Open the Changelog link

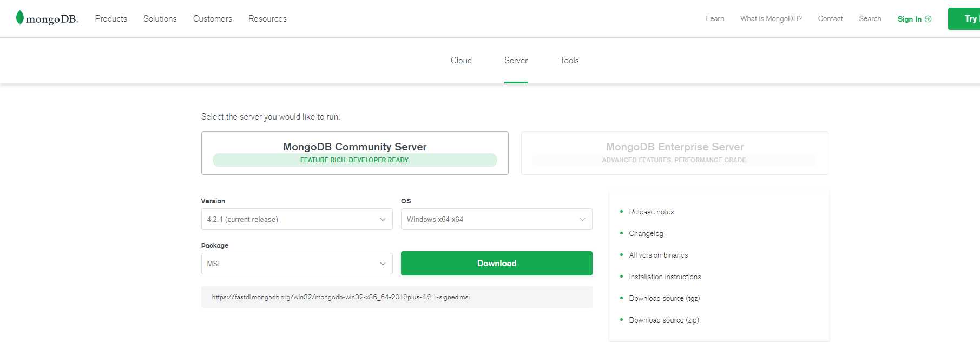[x=646, y=233]
